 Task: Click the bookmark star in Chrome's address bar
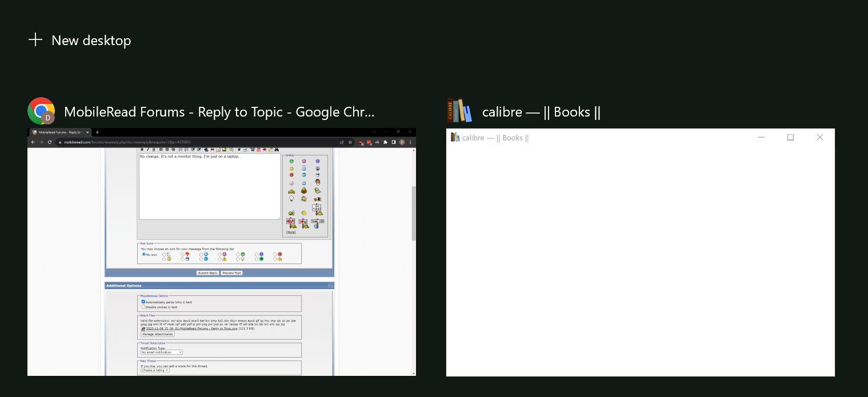click(350, 142)
